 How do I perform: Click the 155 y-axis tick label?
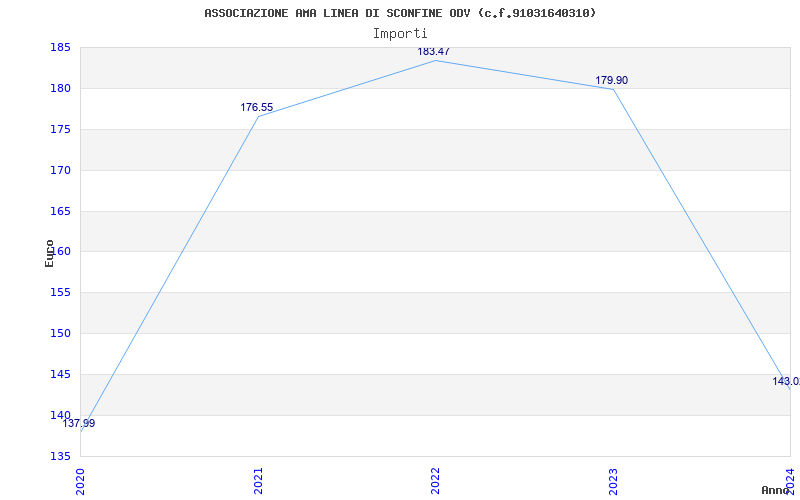(x=60, y=293)
